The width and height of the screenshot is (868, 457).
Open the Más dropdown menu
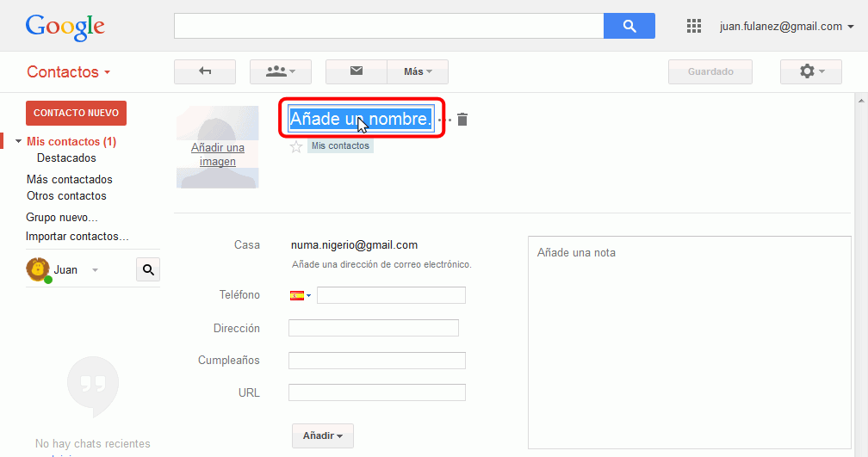coord(418,71)
